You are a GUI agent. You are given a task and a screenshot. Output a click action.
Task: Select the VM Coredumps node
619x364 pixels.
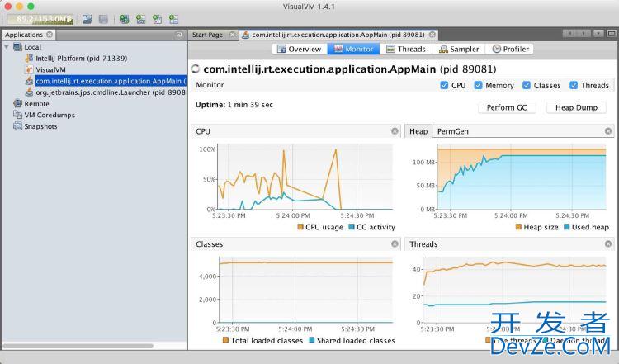(50, 115)
